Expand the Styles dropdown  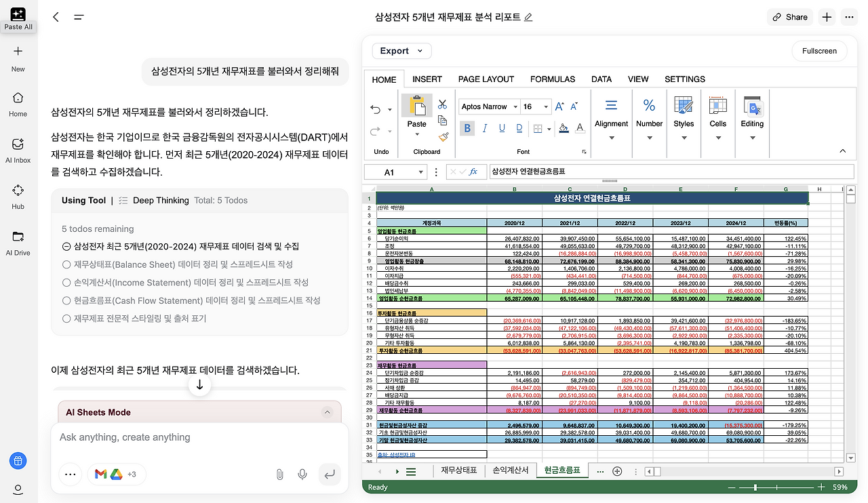coord(684,138)
